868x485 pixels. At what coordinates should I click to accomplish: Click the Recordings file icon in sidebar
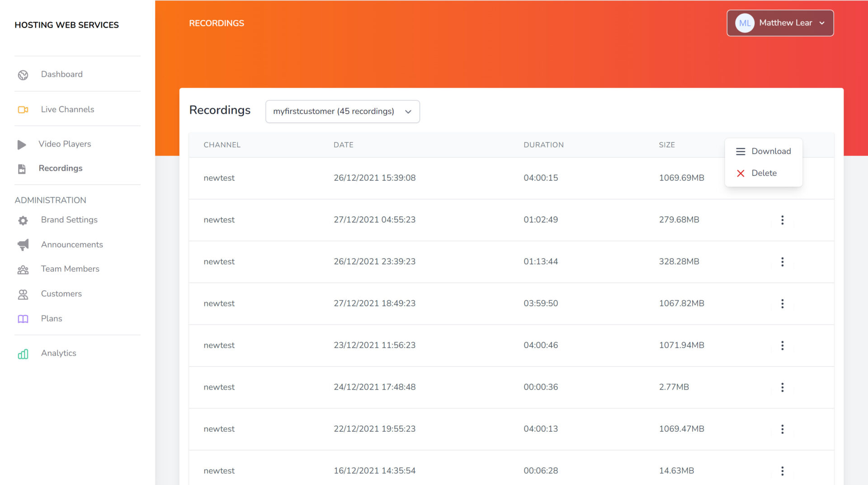22,169
